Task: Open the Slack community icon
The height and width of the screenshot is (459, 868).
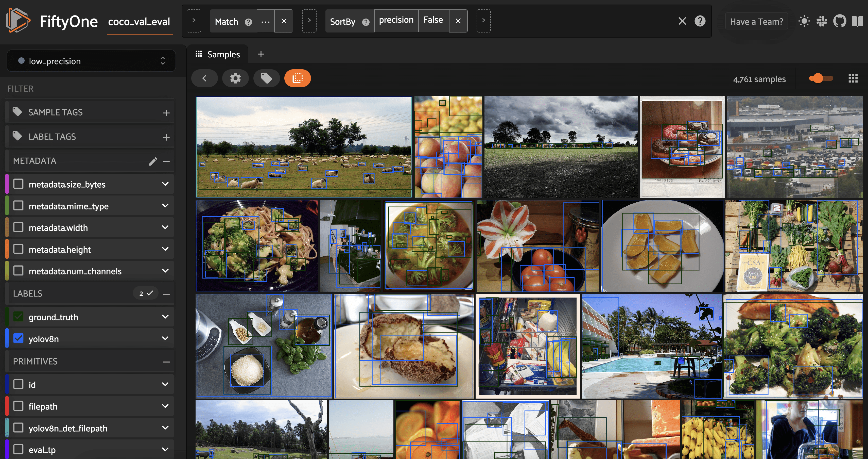Action: [822, 21]
